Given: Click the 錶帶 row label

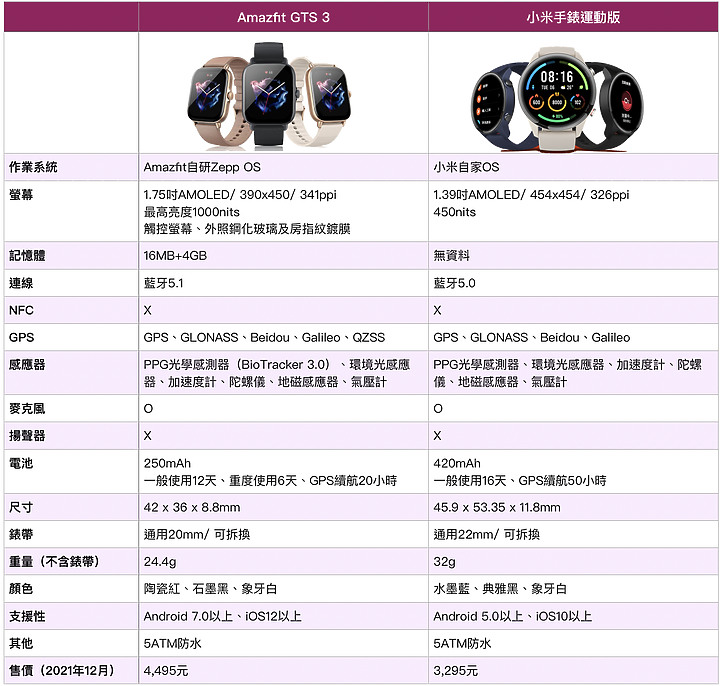Looking at the screenshot, I should [21, 534].
